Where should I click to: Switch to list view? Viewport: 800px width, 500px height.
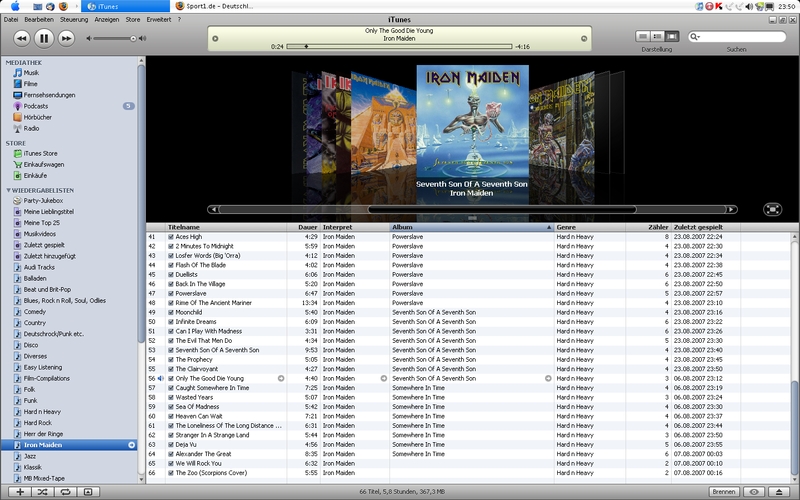(643, 36)
